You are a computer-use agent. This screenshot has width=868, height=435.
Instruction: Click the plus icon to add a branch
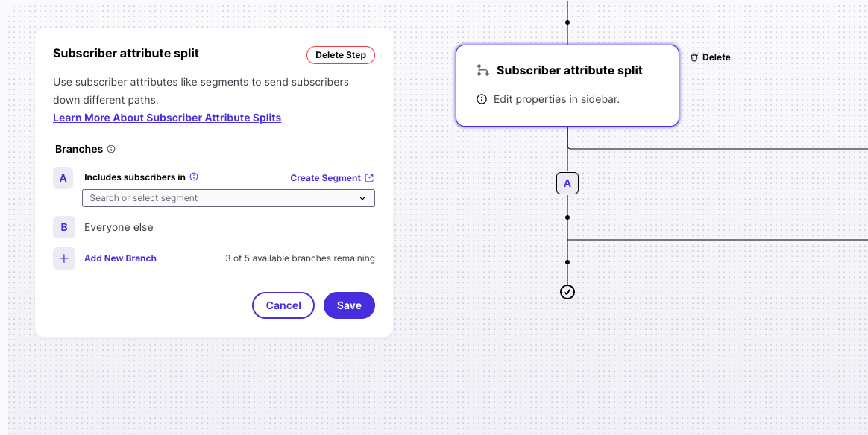point(63,258)
